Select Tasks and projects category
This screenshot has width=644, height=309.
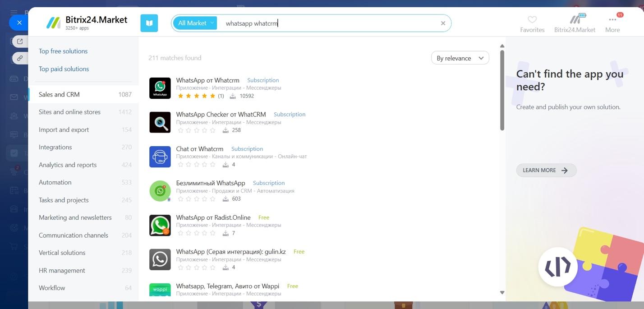(83, 200)
